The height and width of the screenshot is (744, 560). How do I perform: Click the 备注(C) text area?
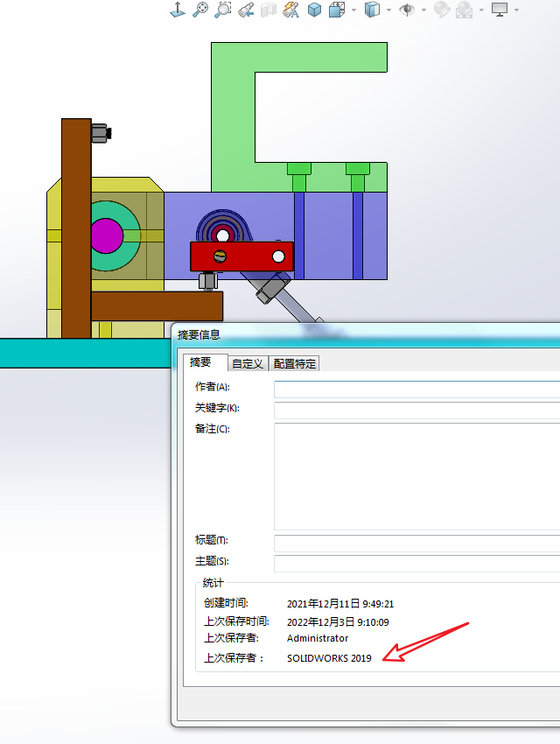coord(417,476)
